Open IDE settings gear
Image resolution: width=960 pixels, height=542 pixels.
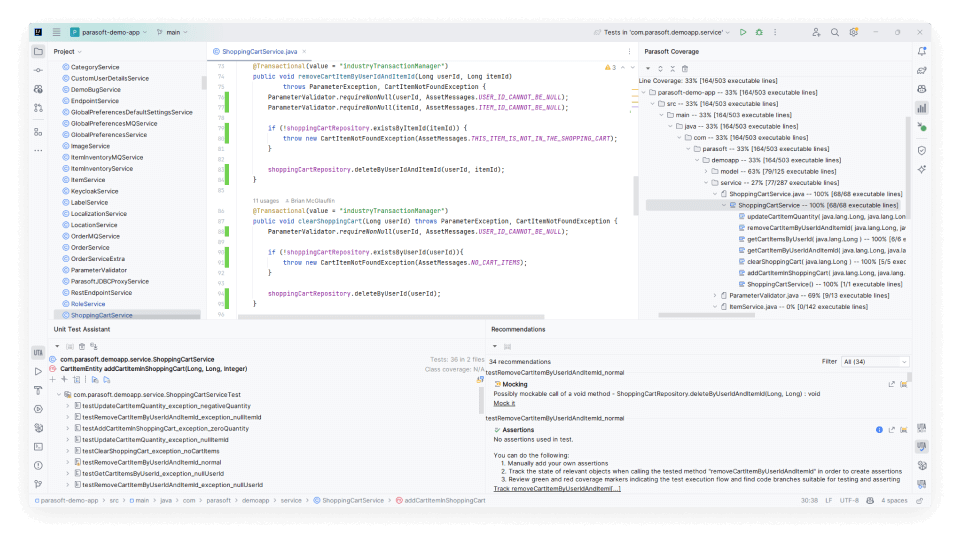pyautogui.click(x=853, y=32)
